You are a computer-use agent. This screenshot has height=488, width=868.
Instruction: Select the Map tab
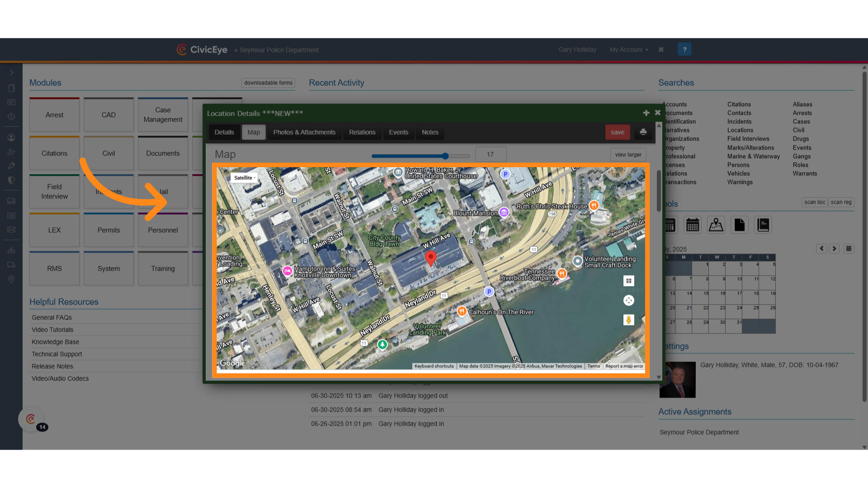(x=254, y=132)
